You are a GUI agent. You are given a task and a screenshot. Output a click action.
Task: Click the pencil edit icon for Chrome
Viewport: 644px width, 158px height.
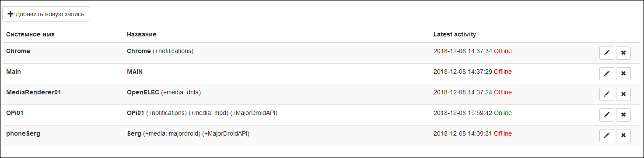[606, 53]
